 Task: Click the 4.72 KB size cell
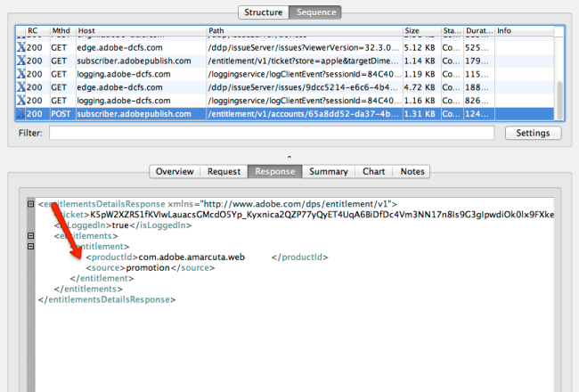(420, 87)
